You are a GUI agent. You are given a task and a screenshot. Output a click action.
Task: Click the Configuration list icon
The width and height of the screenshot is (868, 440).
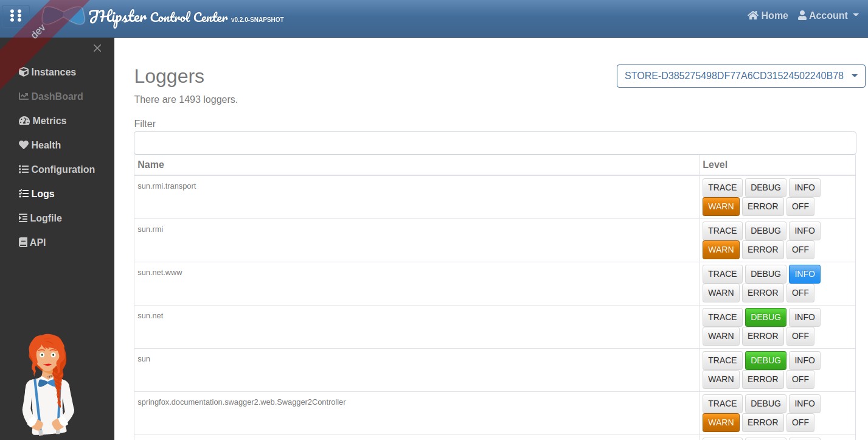coord(24,169)
